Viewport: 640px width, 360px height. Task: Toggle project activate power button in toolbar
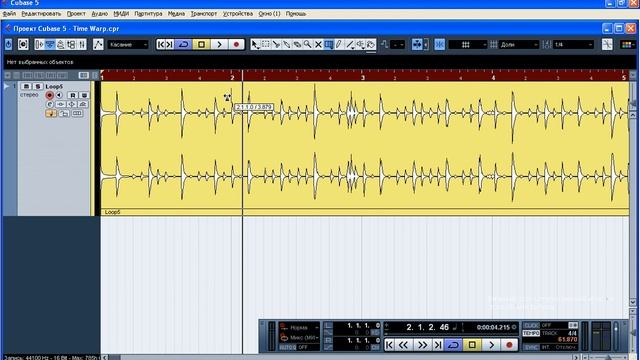9,44
